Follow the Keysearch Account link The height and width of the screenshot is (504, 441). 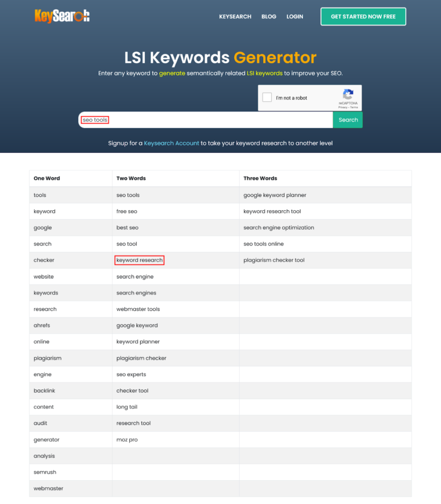pos(172,143)
